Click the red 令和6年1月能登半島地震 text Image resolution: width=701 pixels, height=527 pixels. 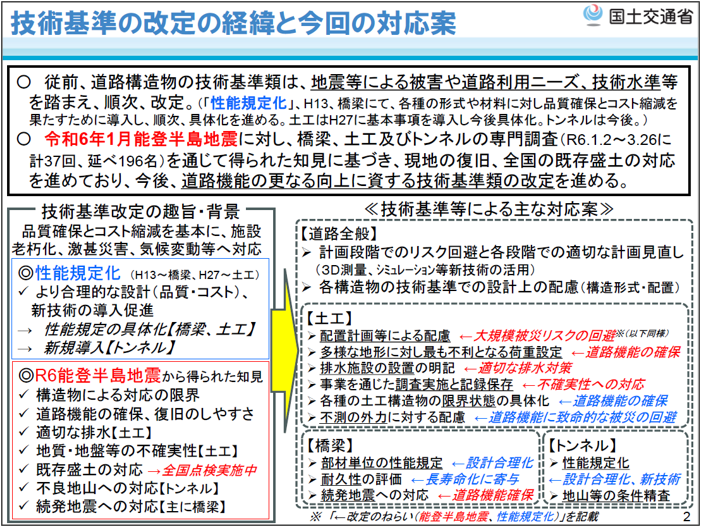tap(141, 139)
